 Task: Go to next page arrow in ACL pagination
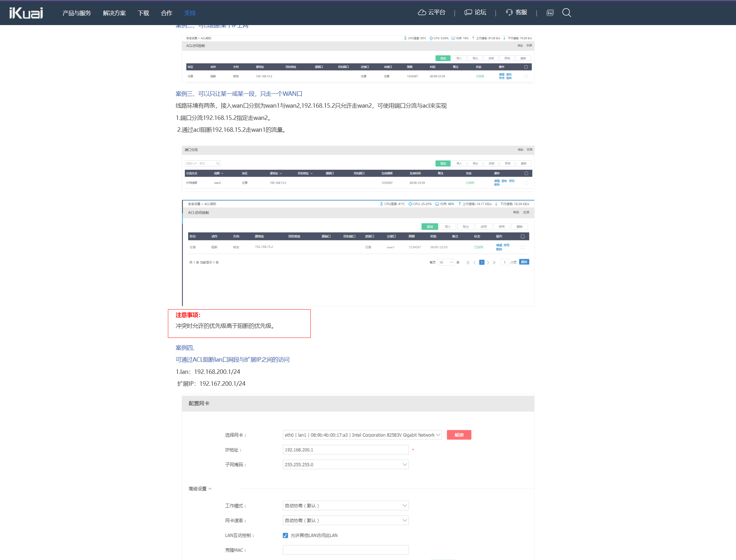click(x=488, y=263)
